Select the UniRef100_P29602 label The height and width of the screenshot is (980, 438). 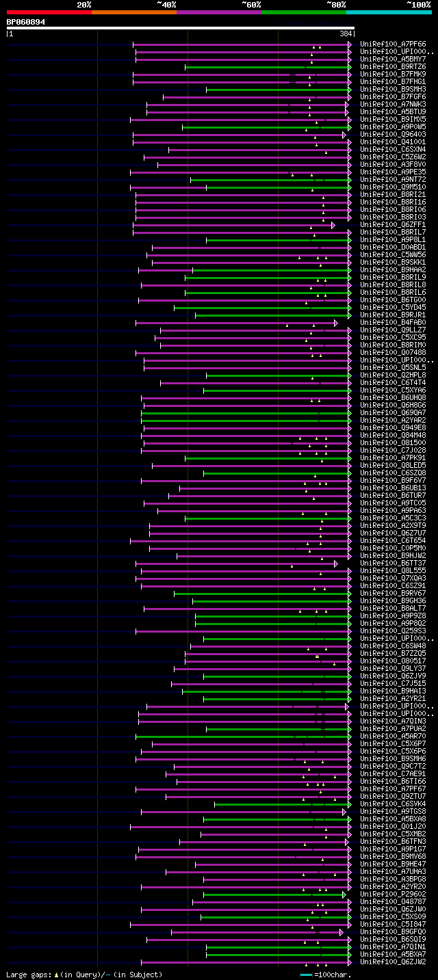click(x=393, y=895)
